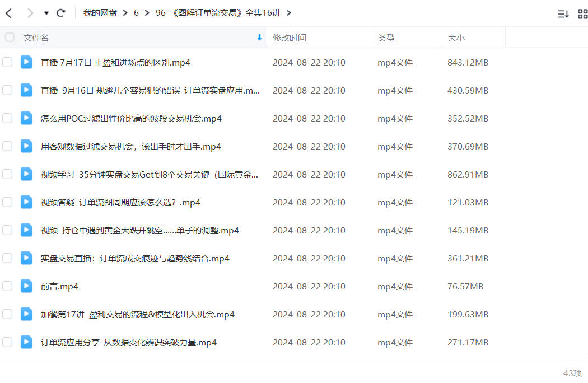Toggle the select-all checkbox in header
588x383 pixels.
point(10,37)
